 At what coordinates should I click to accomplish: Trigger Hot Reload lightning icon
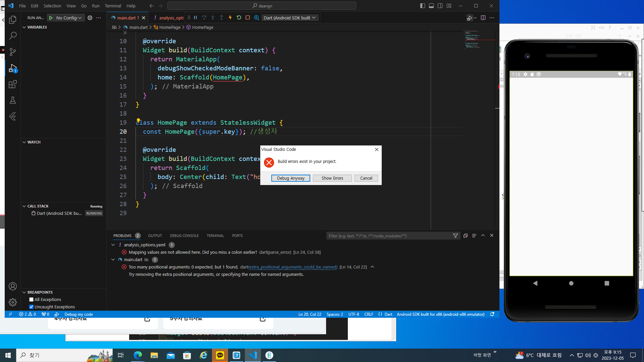pyautogui.click(x=230, y=18)
